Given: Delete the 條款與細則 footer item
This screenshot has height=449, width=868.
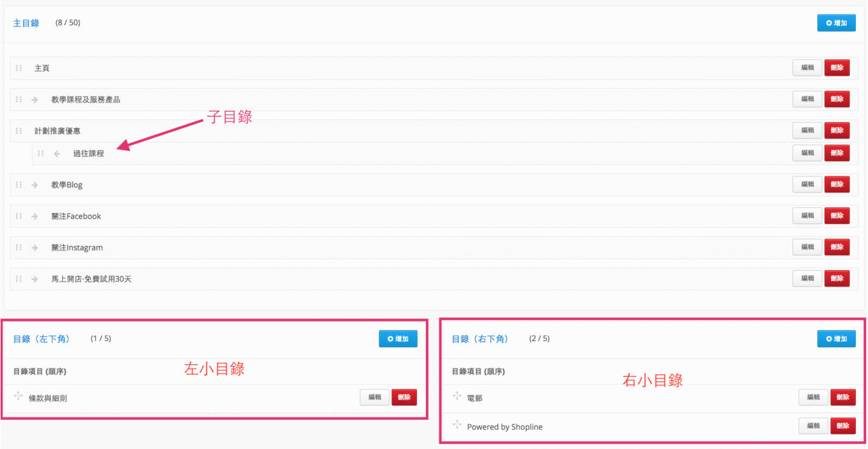Looking at the screenshot, I should pos(404,397).
